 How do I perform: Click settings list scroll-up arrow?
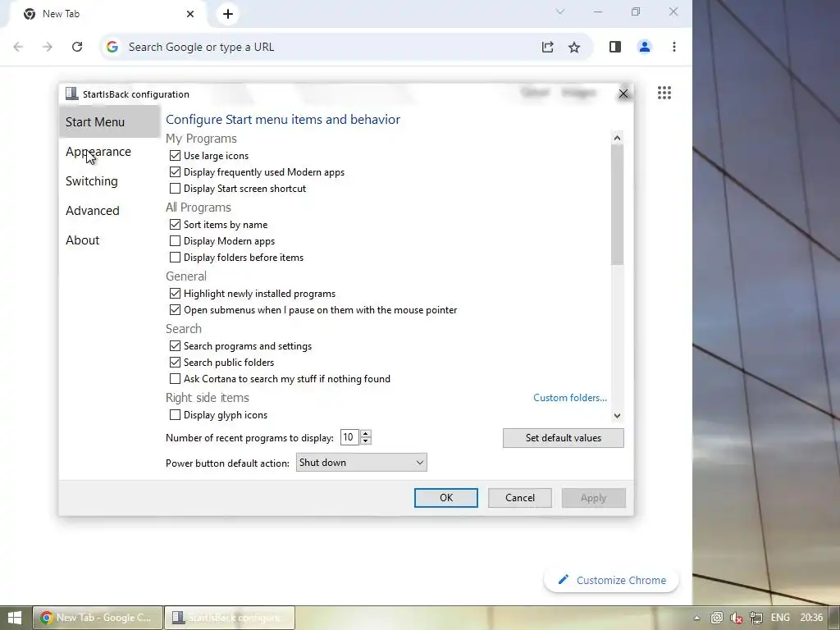pyautogui.click(x=617, y=138)
